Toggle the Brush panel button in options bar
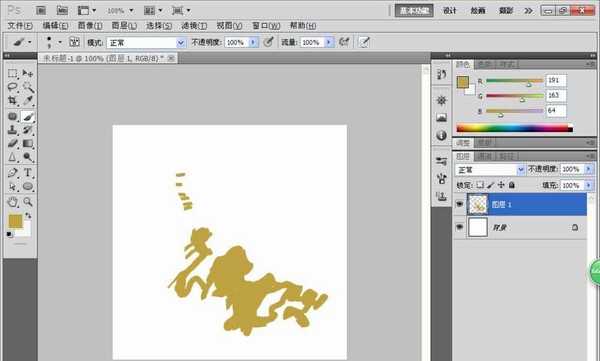The height and width of the screenshot is (361, 600). (74, 42)
